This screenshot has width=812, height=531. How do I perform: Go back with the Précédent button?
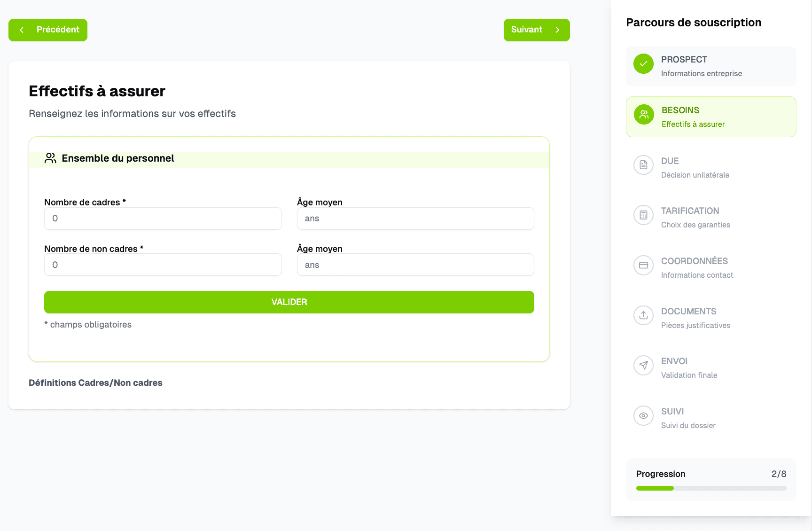48,30
